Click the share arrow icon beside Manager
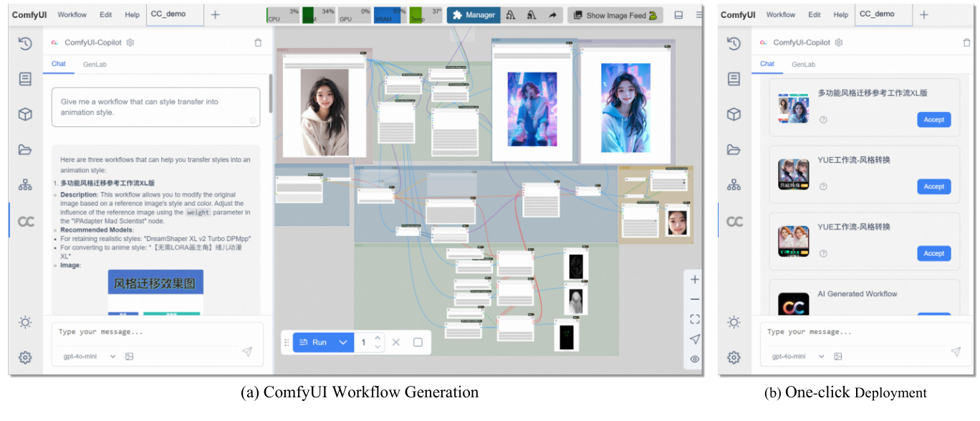 (x=552, y=15)
